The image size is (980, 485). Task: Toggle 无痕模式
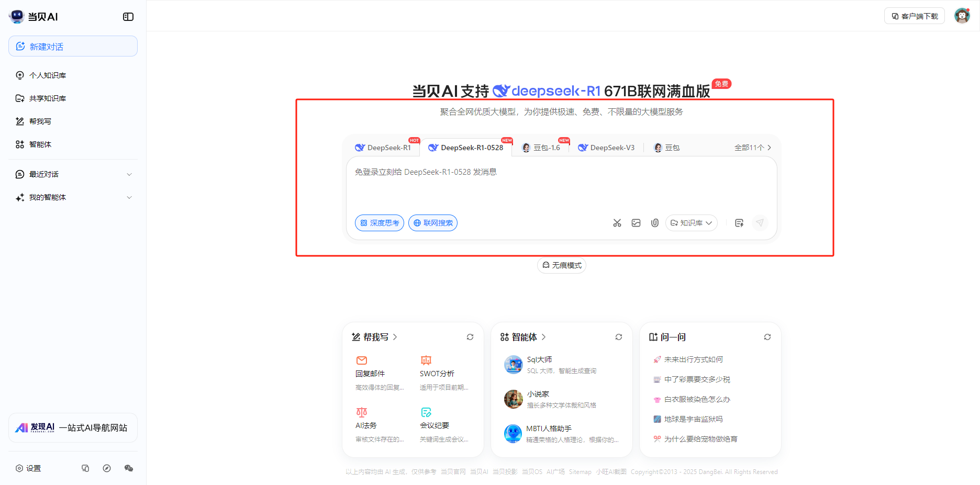click(x=562, y=265)
